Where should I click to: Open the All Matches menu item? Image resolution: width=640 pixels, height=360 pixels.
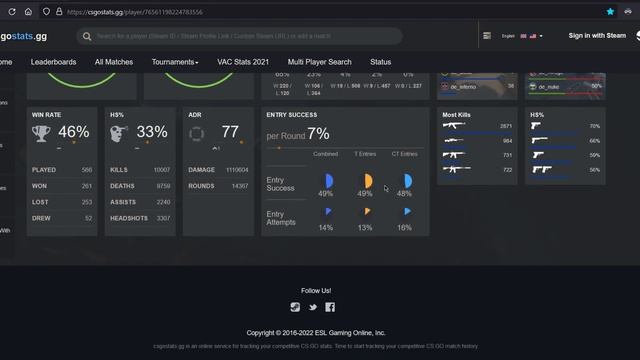tap(114, 62)
